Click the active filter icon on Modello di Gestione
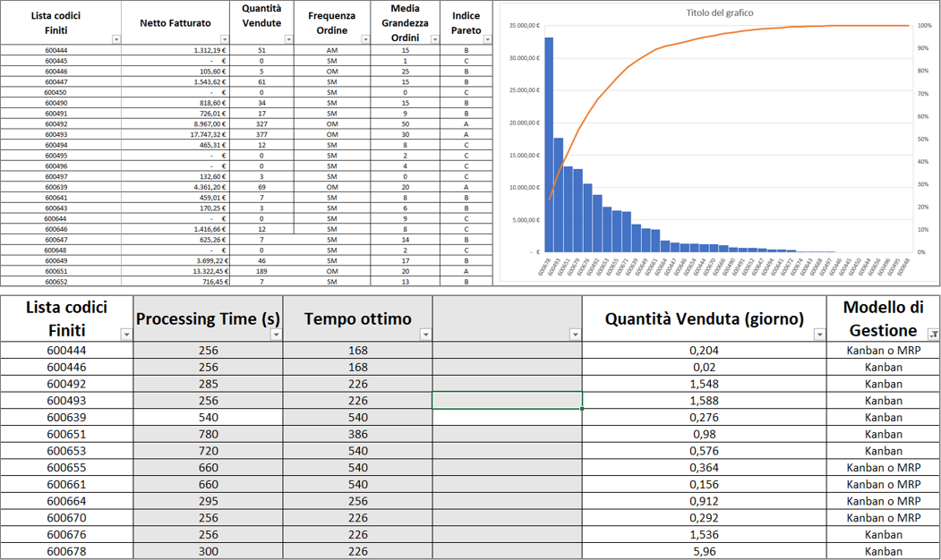The image size is (941, 560). tap(933, 335)
